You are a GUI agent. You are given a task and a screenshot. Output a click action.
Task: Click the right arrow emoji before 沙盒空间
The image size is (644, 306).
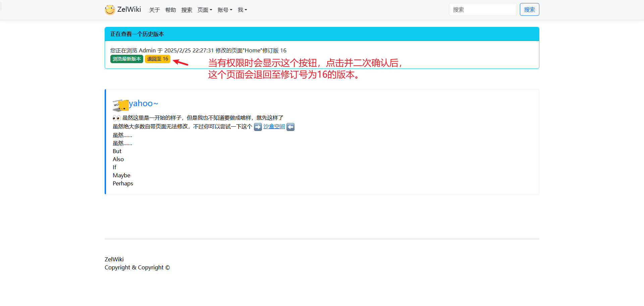[258, 127]
